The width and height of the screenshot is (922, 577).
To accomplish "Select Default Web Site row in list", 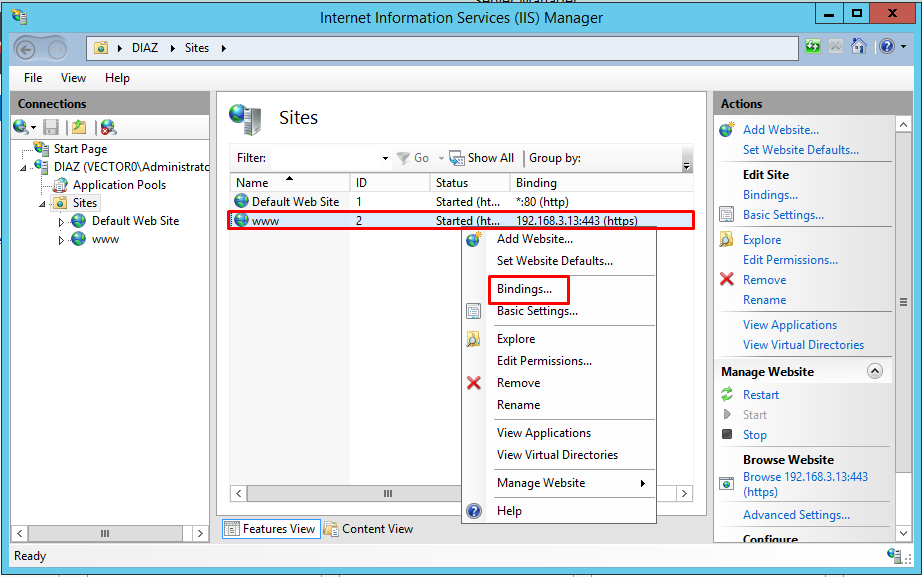I will click(462, 202).
